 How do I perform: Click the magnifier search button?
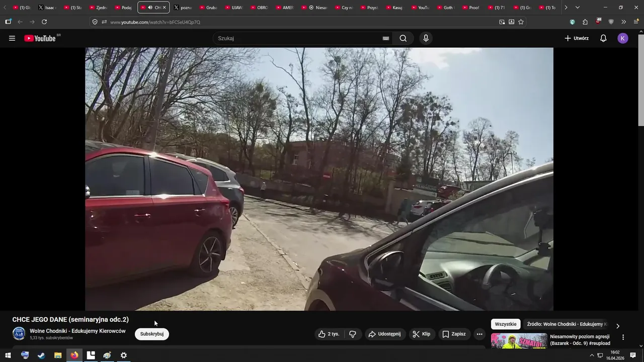point(403,38)
